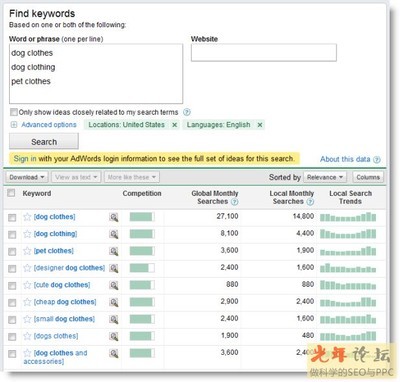Star the [cute dog clothes] keyword

tap(27, 285)
